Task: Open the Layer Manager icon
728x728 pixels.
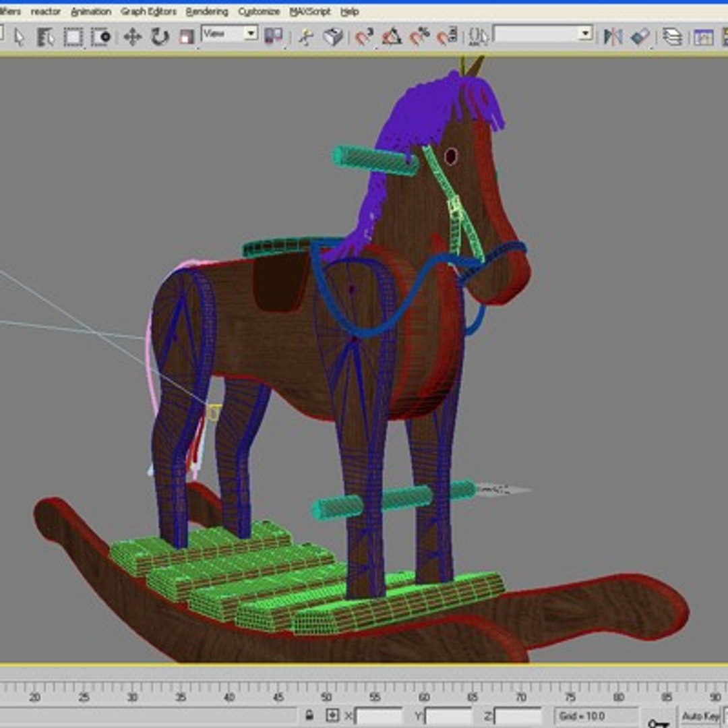Action: (x=672, y=36)
